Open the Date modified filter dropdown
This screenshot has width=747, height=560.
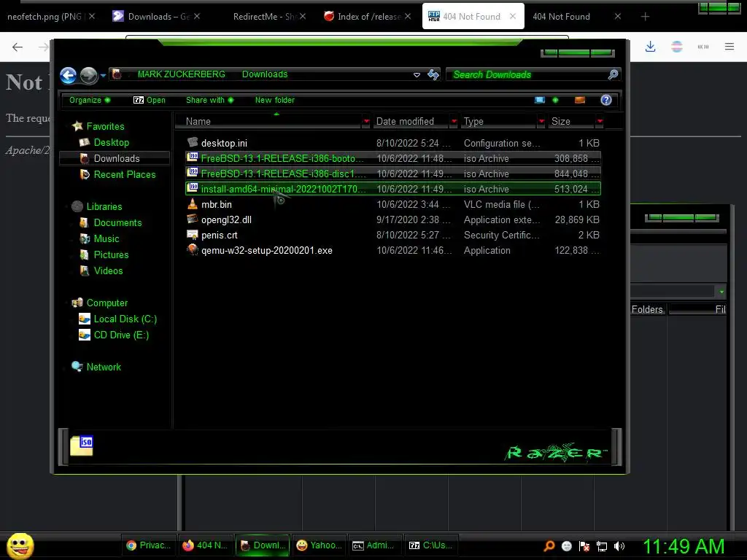pos(454,122)
